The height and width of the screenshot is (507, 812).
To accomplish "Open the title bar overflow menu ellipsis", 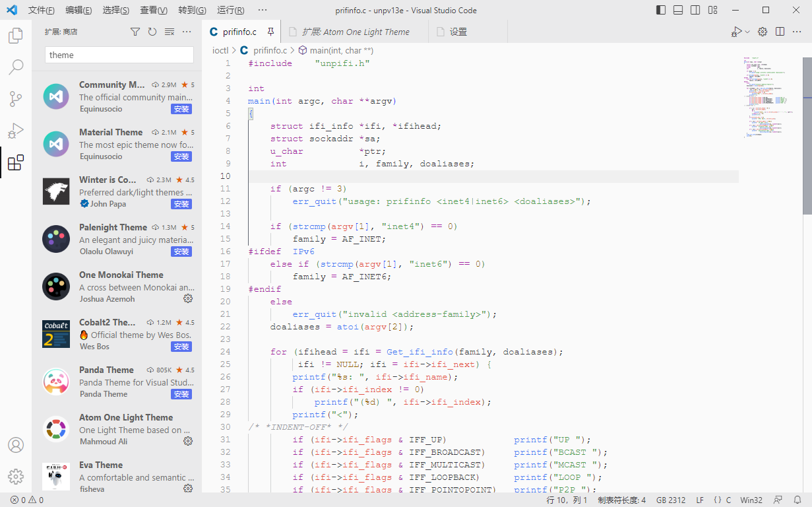I will point(263,10).
